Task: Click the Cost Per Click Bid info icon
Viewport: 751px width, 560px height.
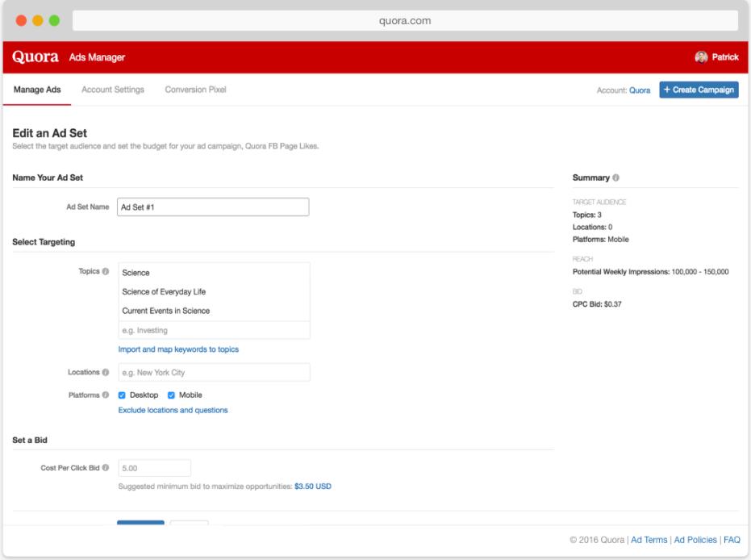Action: point(106,467)
